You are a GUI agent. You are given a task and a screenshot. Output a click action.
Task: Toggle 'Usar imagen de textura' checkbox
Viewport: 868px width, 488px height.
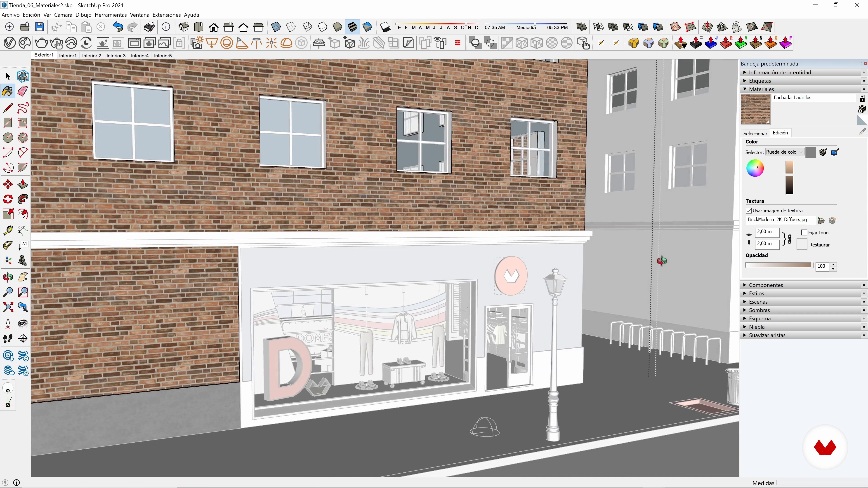(x=749, y=211)
